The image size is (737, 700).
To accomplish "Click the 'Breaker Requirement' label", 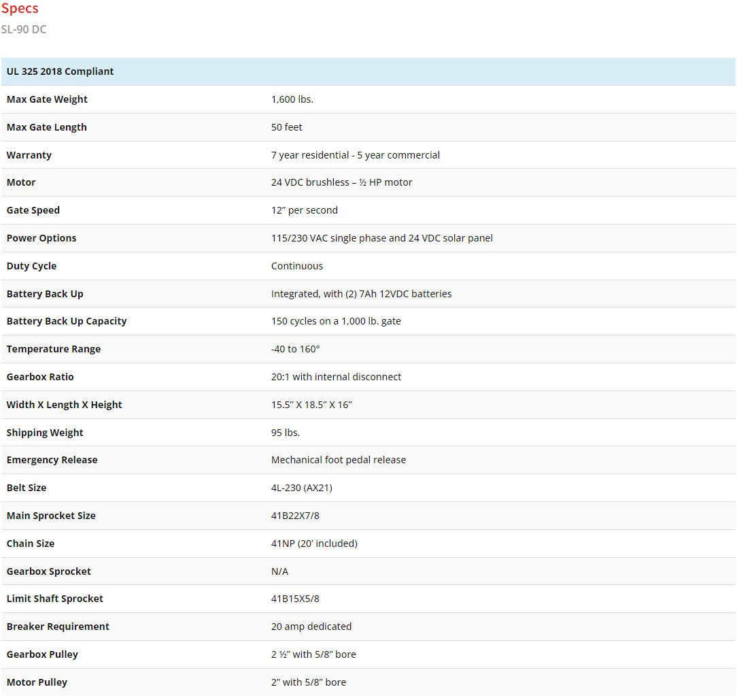I will tap(58, 627).
